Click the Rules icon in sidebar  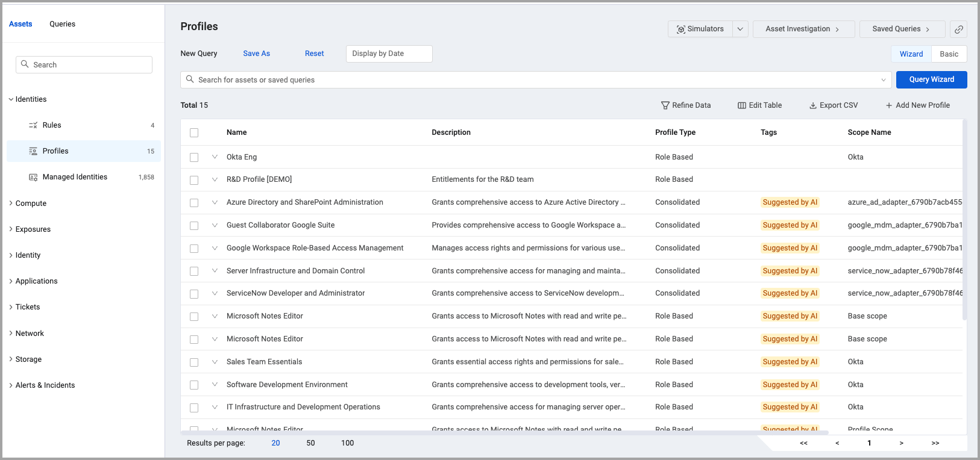(33, 125)
